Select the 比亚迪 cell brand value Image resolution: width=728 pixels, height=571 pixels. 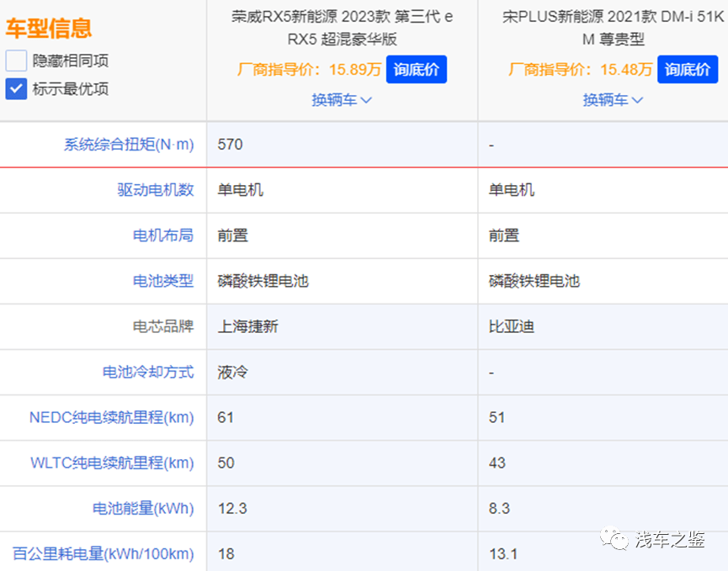tap(511, 326)
